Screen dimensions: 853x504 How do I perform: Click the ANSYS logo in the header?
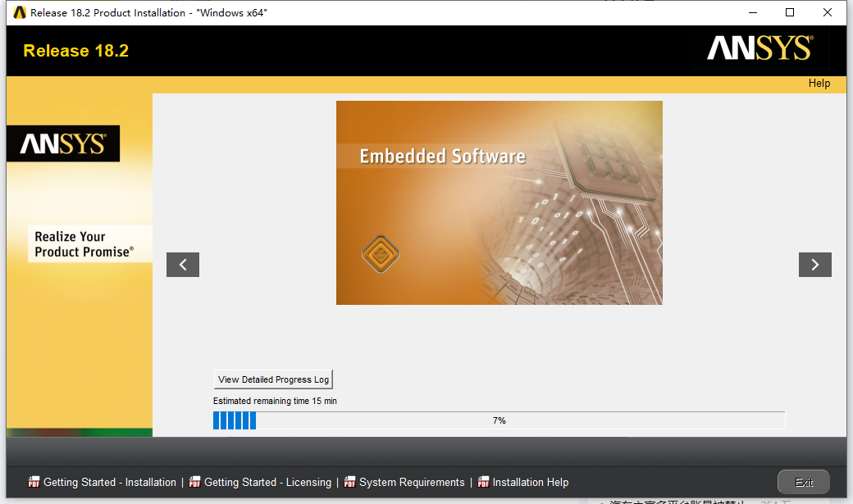click(x=759, y=48)
